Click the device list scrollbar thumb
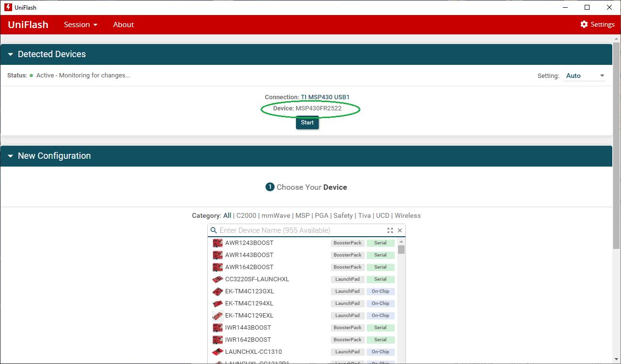The height and width of the screenshot is (364, 621). (x=401, y=250)
